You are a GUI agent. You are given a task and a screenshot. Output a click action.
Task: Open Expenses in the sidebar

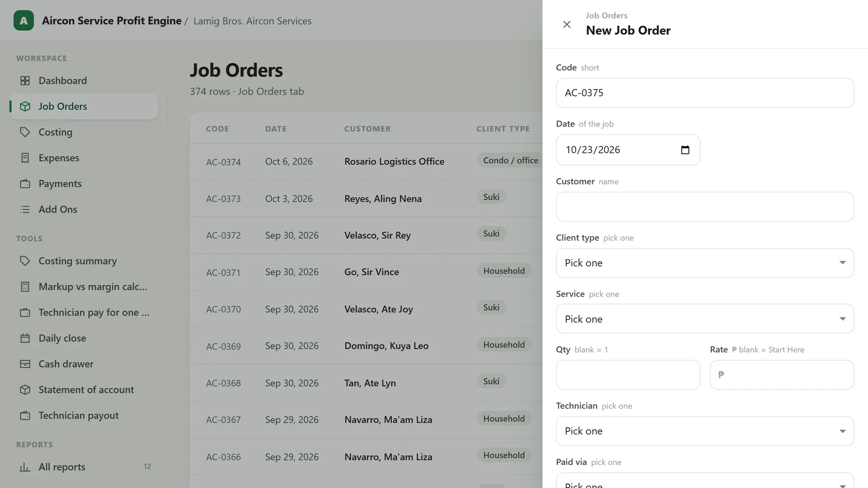tap(84, 158)
